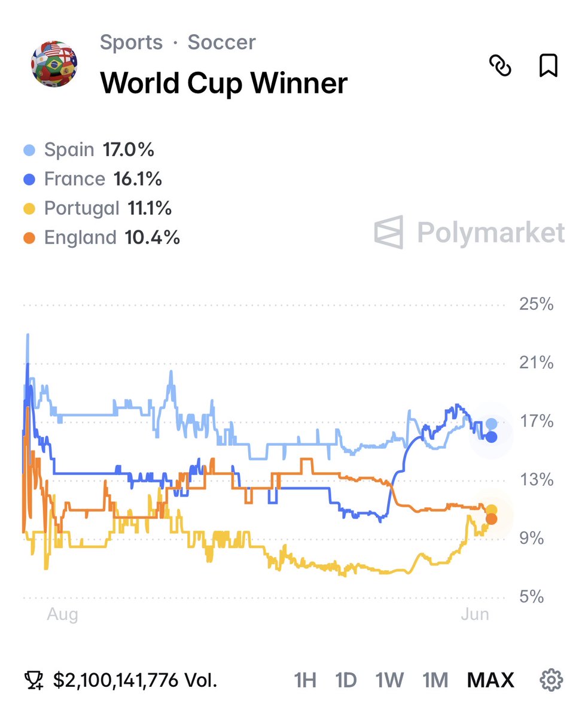
Task: Select the MAX time range
Action: 490,680
